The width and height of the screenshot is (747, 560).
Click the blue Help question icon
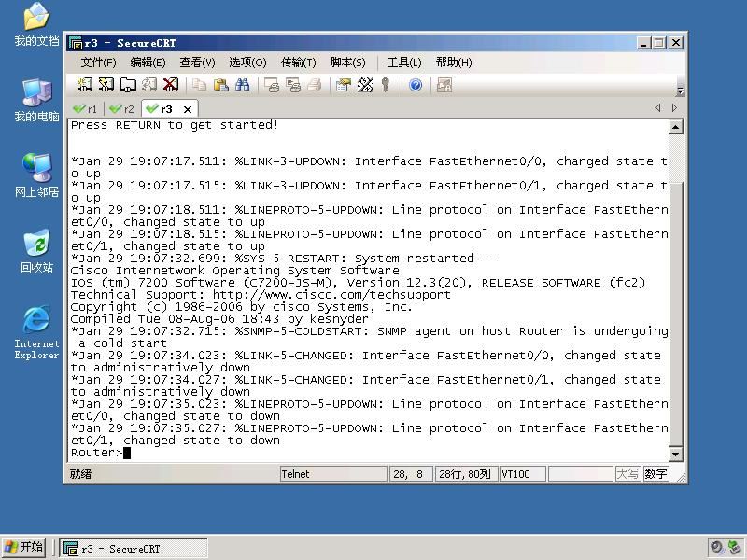coord(416,85)
